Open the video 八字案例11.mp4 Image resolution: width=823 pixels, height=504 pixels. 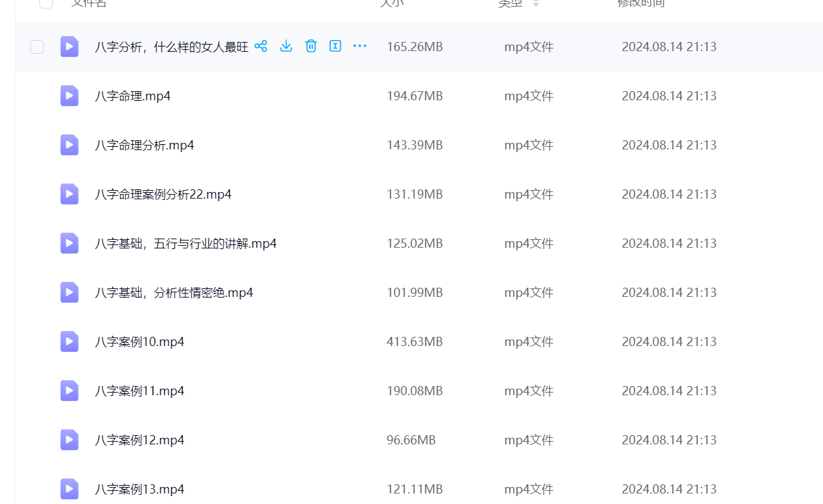(140, 391)
